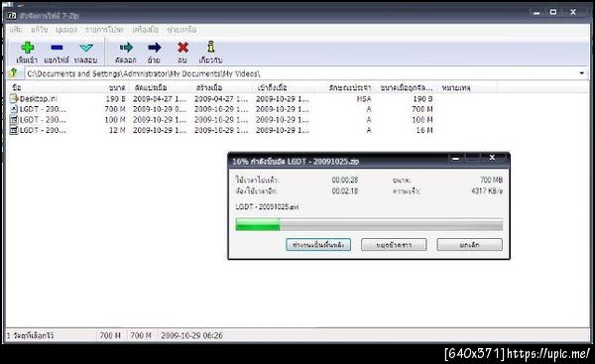The image size is (595, 364).
Task: Select the LGDT row sized 100 M
Action: point(221,120)
